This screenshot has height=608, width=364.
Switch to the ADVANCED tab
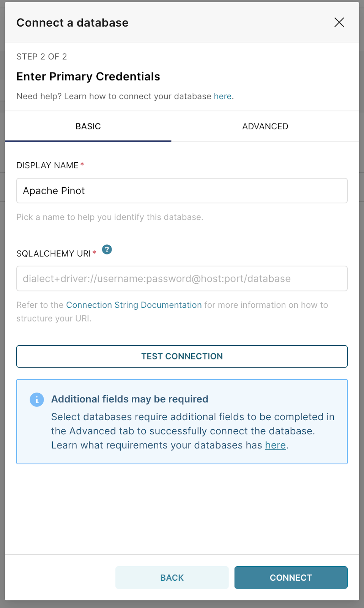click(265, 126)
